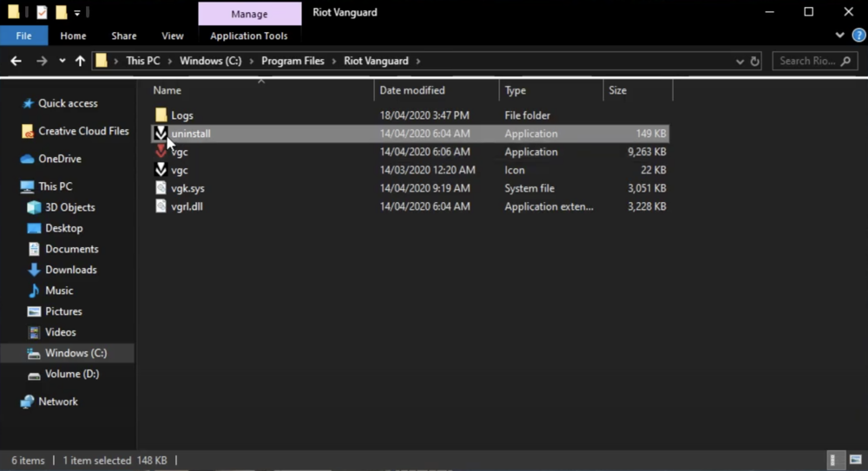868x471 pixels.
Task: Select Downloads in the navigation pane
Action: (x=70, y=270)
